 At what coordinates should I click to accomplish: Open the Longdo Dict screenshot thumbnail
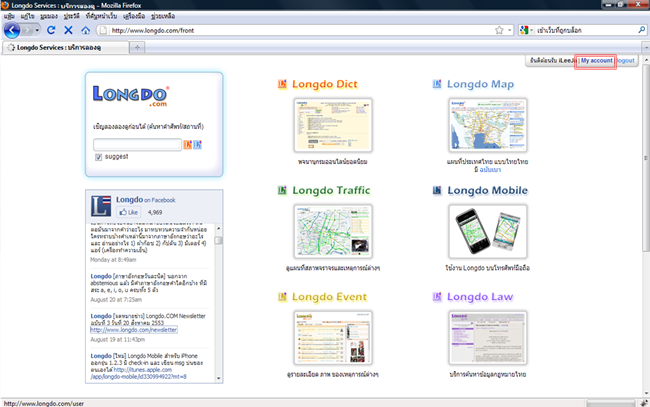pyautogui.click(x=333, y=125)
